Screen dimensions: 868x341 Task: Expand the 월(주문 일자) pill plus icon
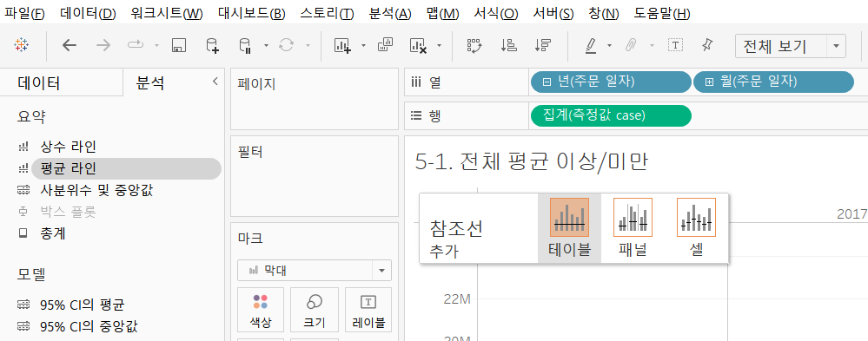[x=709, y=82]
